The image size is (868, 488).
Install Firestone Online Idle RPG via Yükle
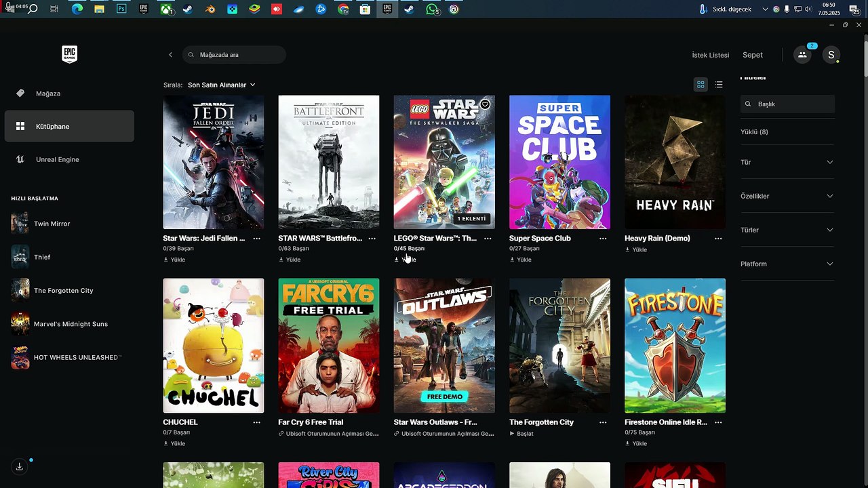[x=636, y=443]
